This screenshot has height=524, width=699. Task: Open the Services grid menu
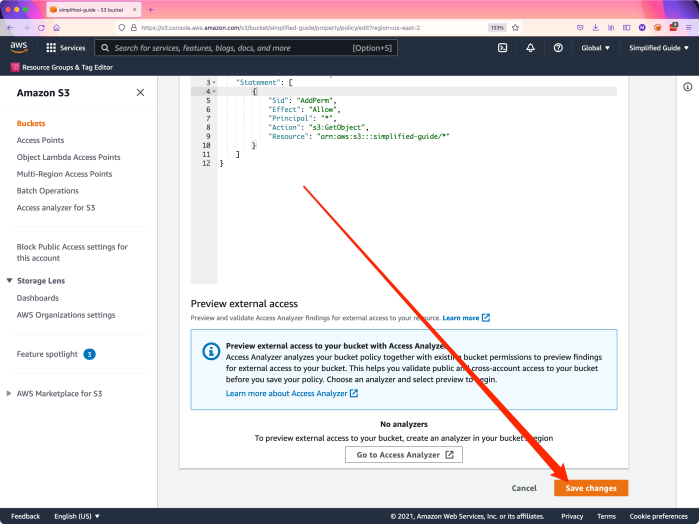point(66,48)
